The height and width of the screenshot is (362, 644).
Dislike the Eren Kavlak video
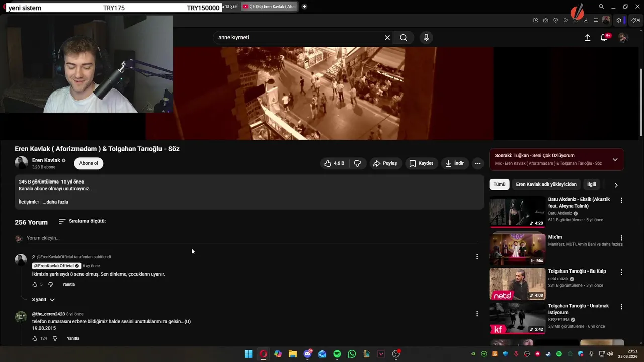pos(357,163)
